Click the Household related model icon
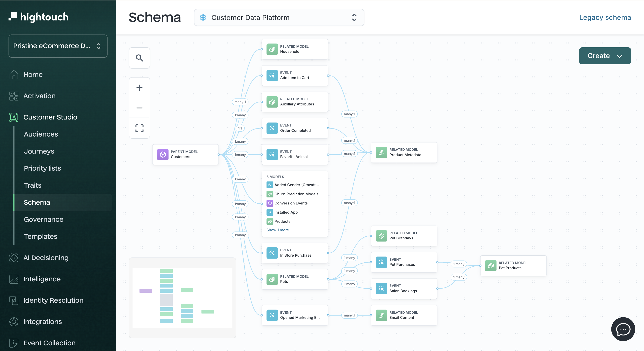Viewport: 644px width, 351px height. [x=272, y=49]
